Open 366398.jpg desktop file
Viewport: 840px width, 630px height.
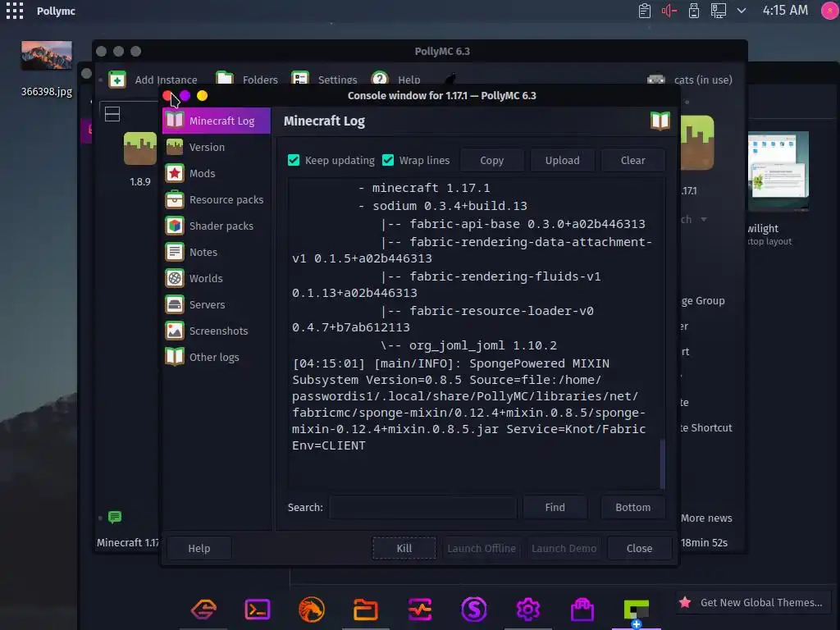47,69
